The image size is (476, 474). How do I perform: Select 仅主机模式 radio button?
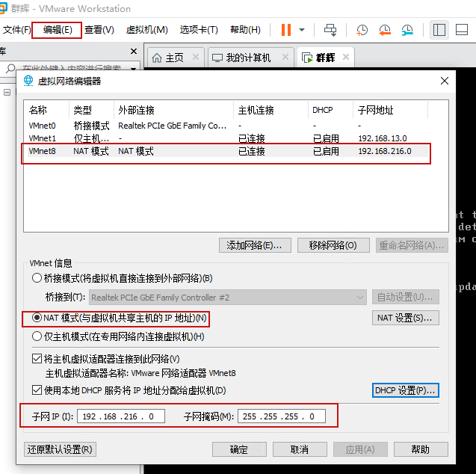tap(37, 336)
